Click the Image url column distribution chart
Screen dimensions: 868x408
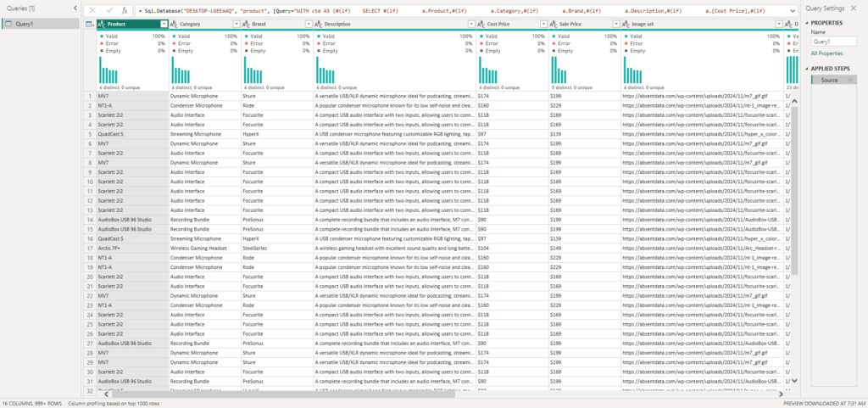point(632,70)
